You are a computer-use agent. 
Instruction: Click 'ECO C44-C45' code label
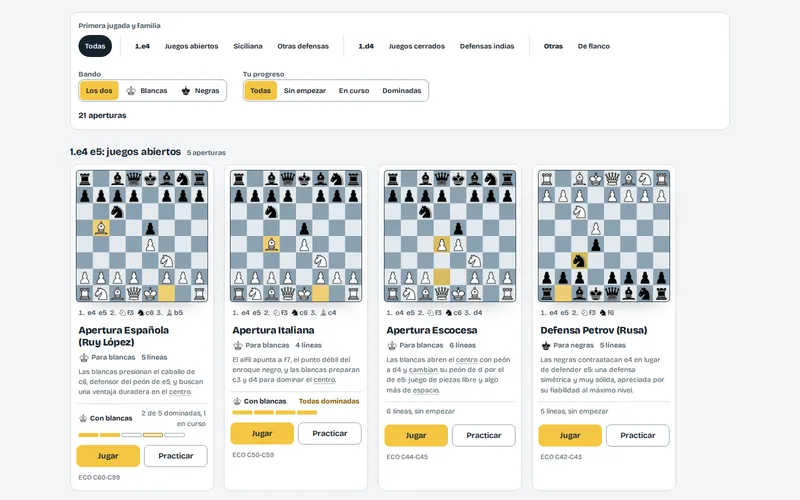pyautogui.click(x=407, y=457)
